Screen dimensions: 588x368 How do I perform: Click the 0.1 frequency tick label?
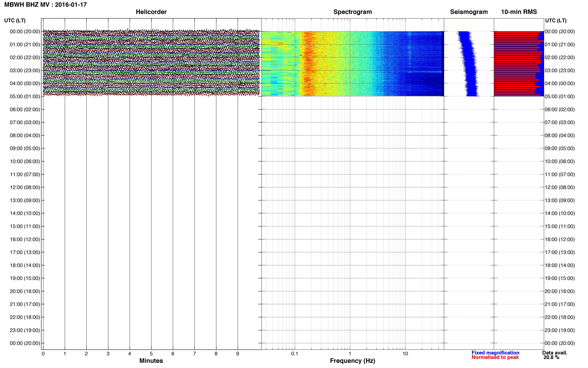[295, 354]
